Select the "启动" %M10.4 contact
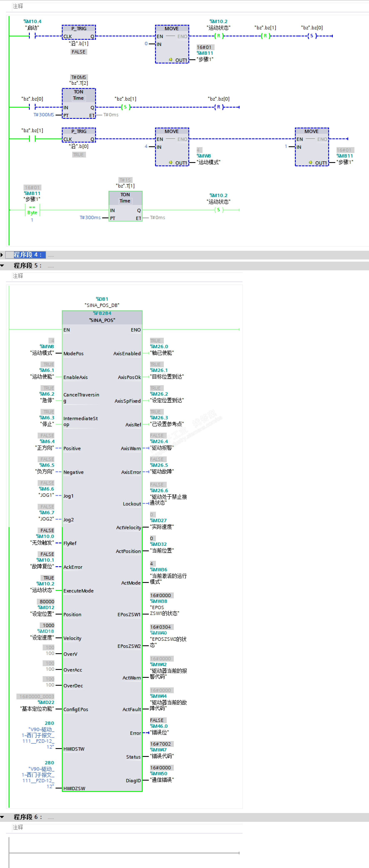Viewport: 369px width, 868px height. tap(32, 36)
